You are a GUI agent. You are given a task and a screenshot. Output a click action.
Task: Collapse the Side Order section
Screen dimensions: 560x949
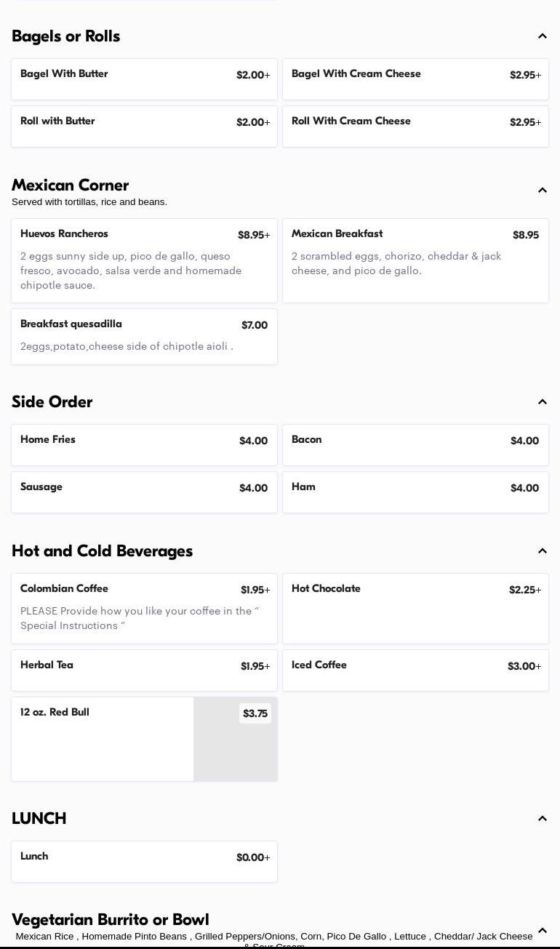click(543, 402)
